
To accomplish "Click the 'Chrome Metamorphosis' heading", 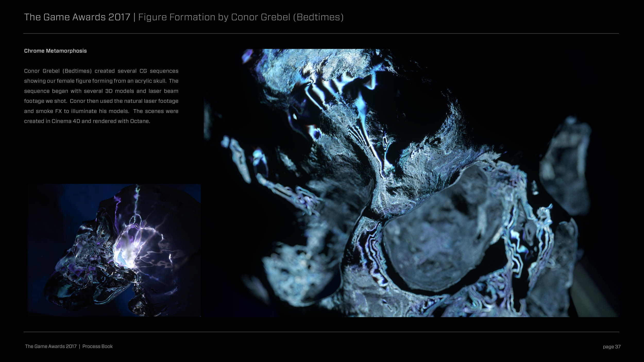I will click(55, 51).
